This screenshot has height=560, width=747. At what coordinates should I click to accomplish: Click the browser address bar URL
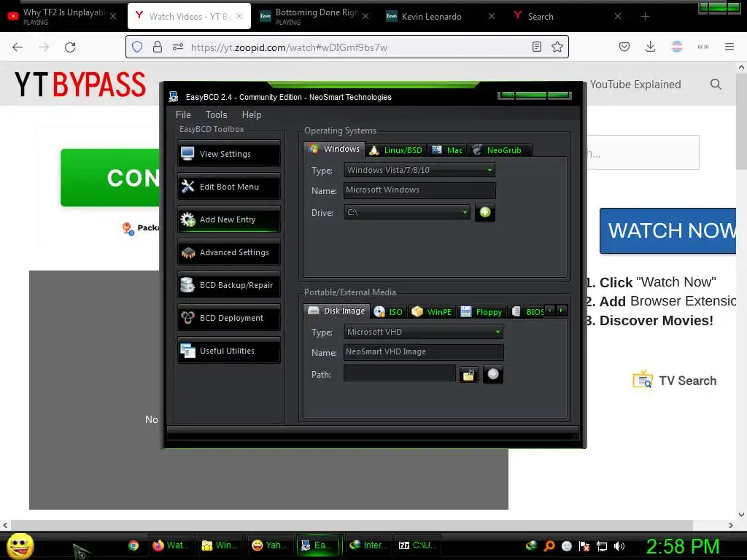[289, 47]
